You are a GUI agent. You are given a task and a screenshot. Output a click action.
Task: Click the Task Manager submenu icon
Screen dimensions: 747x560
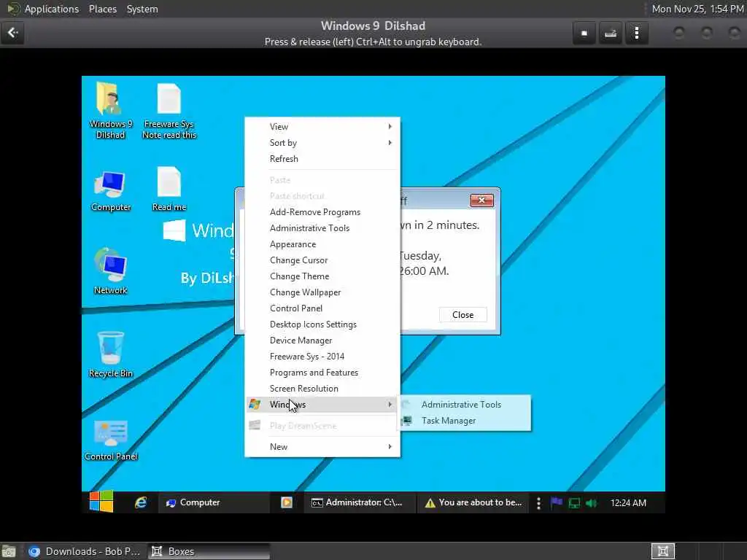(407, 421)
